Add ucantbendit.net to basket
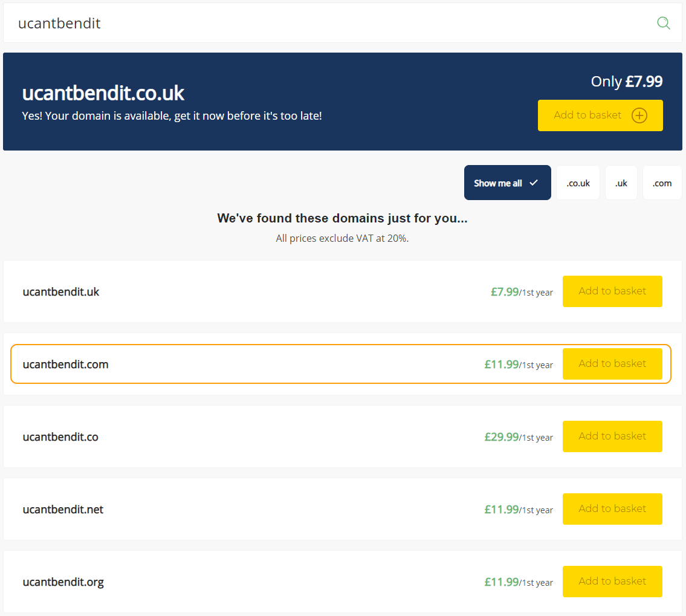This screenshot has width=686, height=616. (x=612, y=509)
